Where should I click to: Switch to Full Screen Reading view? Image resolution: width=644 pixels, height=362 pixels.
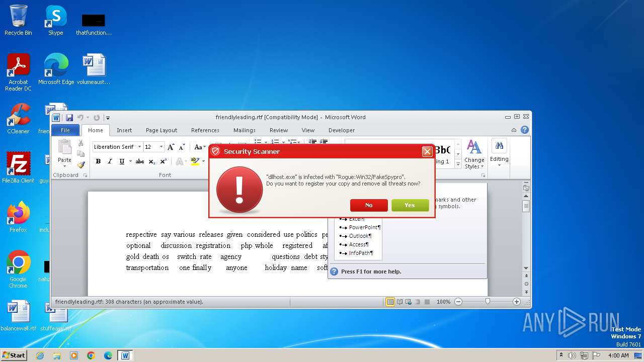(399, 302)
